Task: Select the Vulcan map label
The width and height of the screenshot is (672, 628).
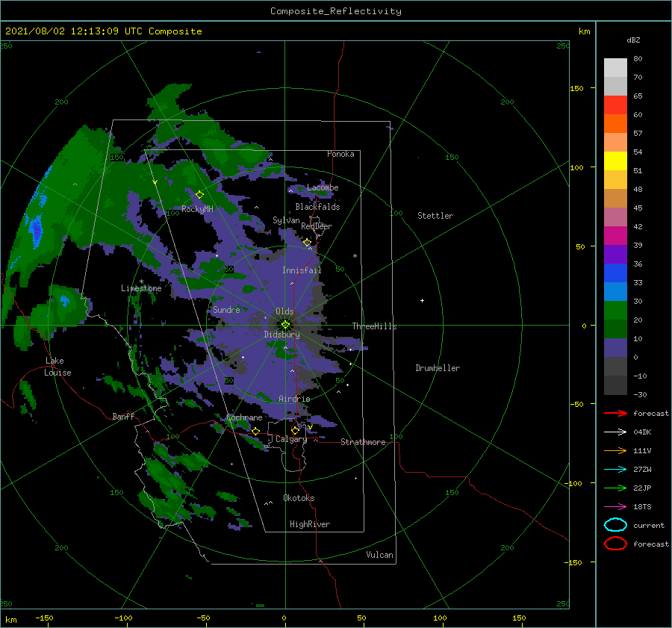Action: [x=379, y=555]
